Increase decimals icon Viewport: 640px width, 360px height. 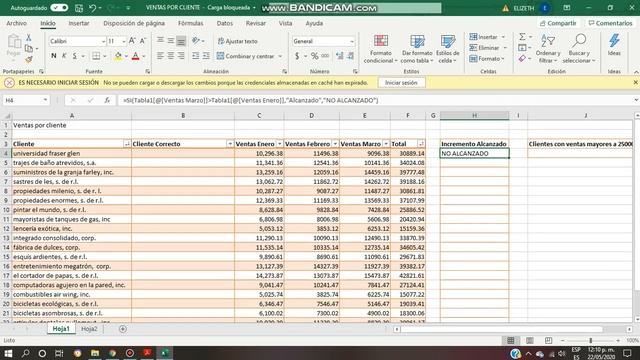[339, 56]
